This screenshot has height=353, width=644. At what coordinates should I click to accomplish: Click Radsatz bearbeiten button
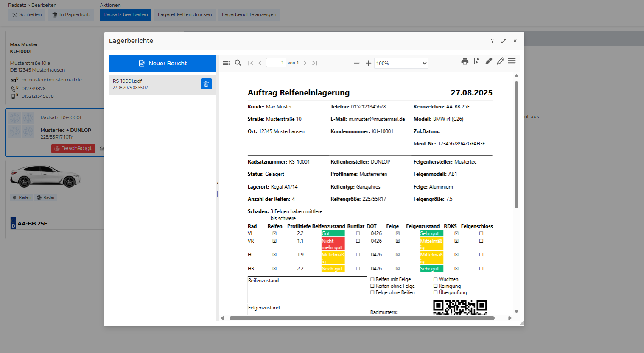pyautogui.click(x=126, y=14)
